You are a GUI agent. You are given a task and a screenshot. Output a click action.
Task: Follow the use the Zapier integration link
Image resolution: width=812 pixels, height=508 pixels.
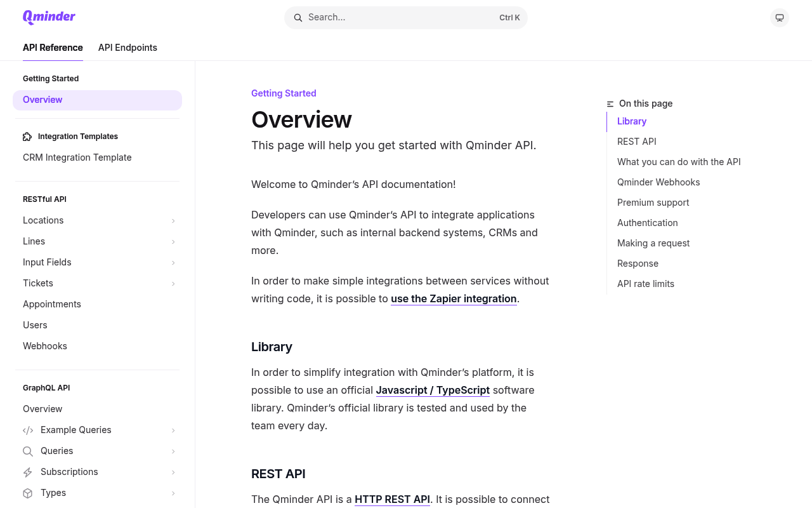click(x=454, y=298)
